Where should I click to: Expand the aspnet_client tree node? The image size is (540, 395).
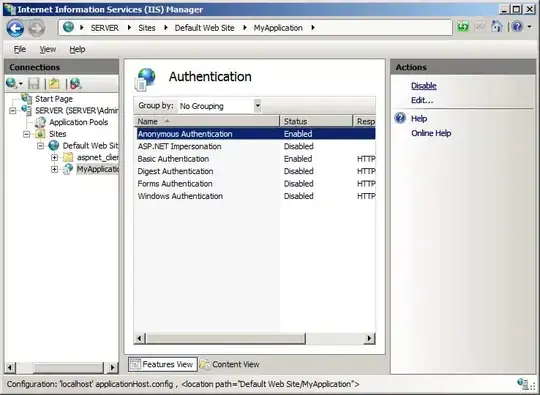pos(54,157)
